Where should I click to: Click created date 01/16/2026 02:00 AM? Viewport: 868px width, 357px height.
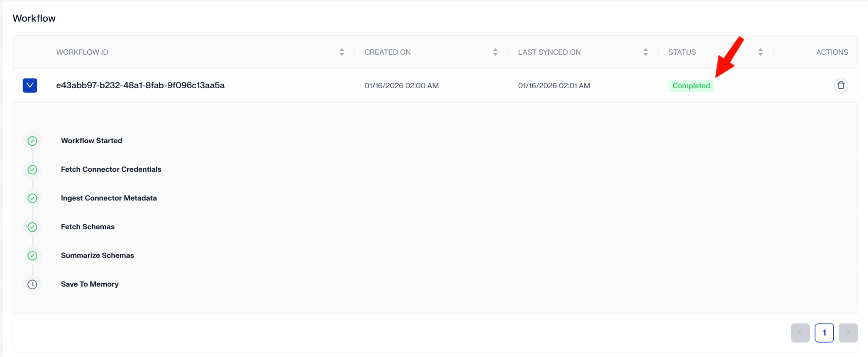click(x=402, y=85)
